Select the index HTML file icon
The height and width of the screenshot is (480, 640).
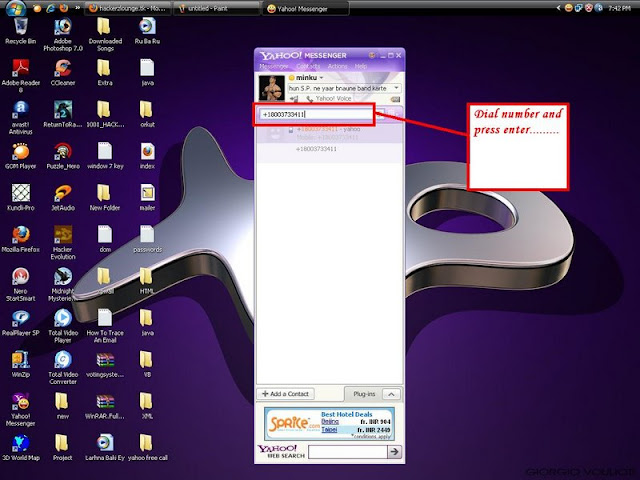(147, 156)
